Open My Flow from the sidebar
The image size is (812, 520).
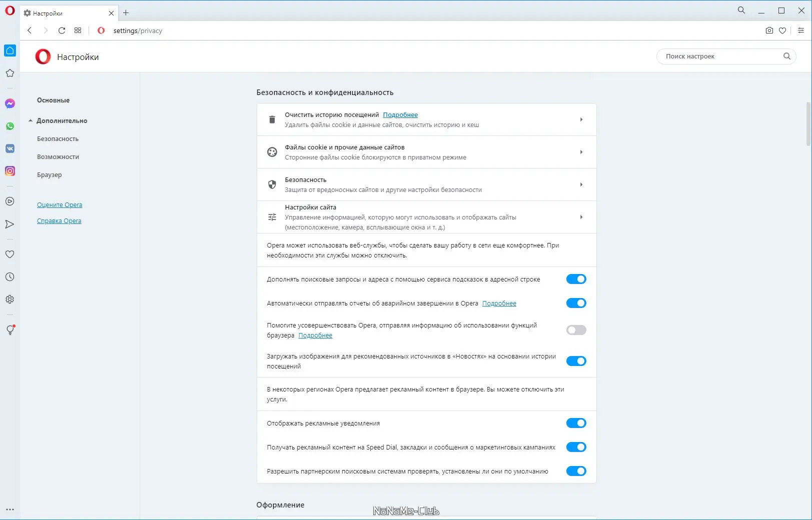(10, 224)
